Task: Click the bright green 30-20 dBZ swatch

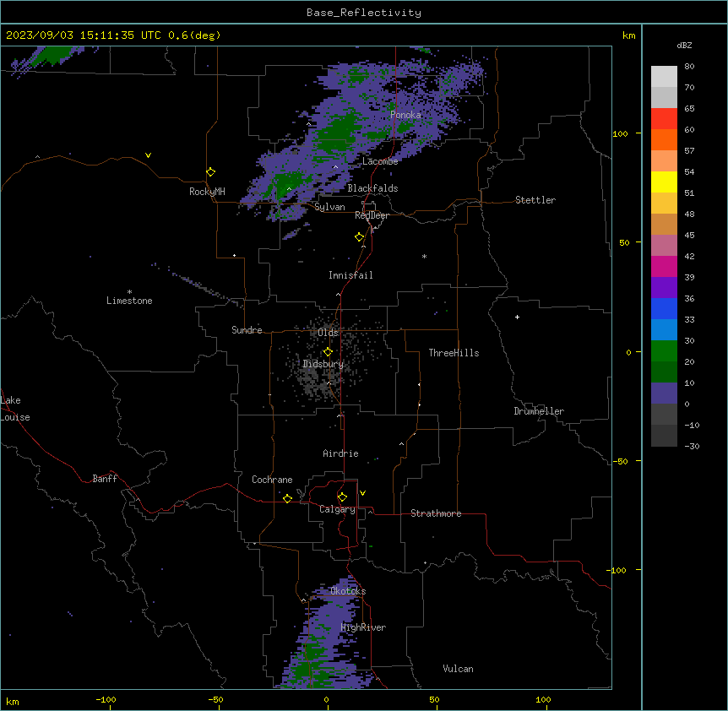Action: [664, 351]
